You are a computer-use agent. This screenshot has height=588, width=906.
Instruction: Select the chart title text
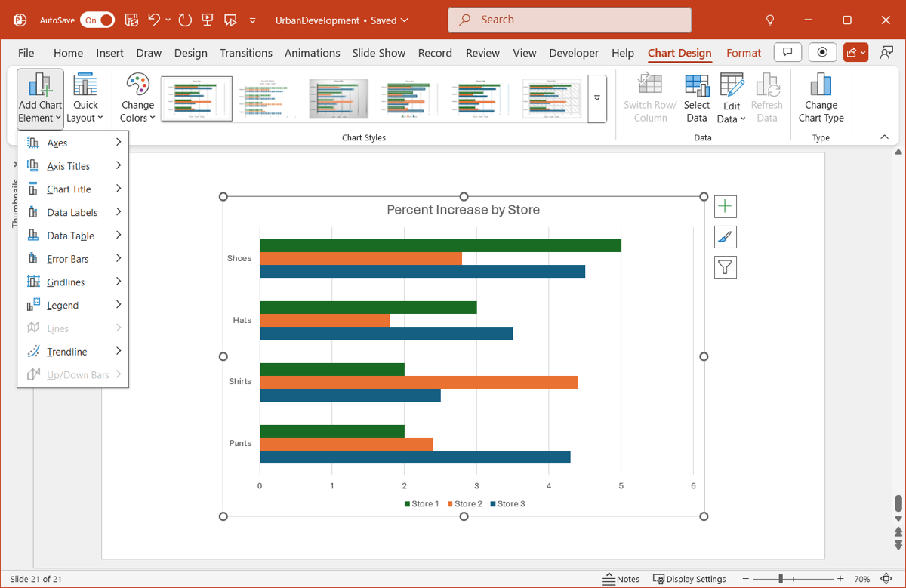464,210
